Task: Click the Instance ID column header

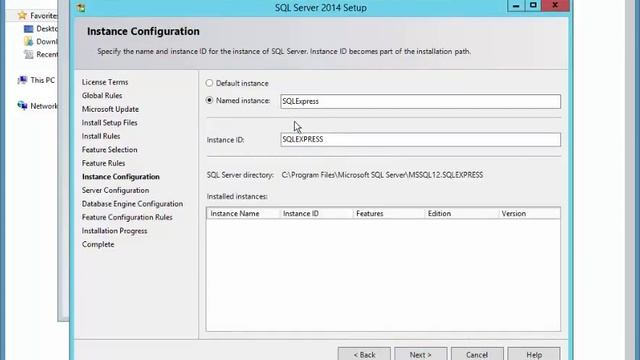Action: 316,213
